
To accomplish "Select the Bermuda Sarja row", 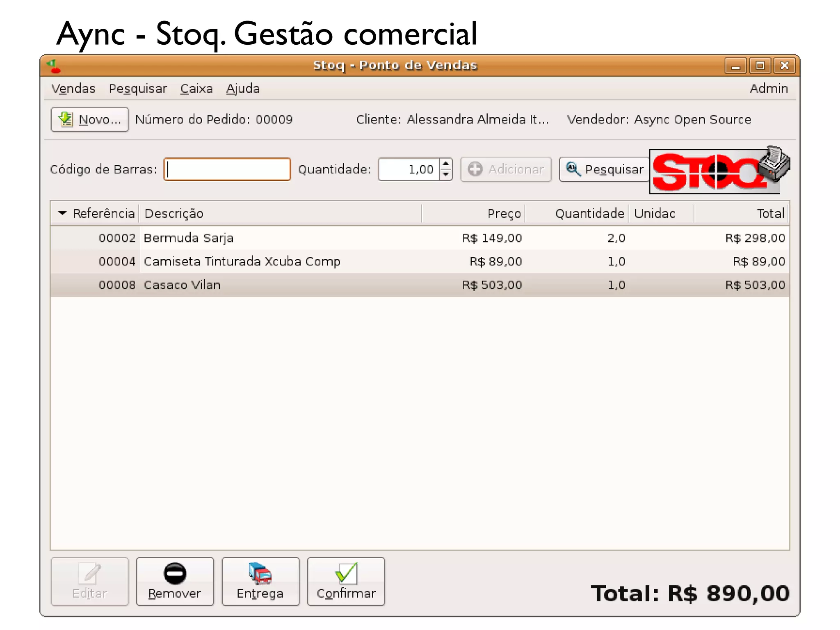I will click(x=420, y=238).
